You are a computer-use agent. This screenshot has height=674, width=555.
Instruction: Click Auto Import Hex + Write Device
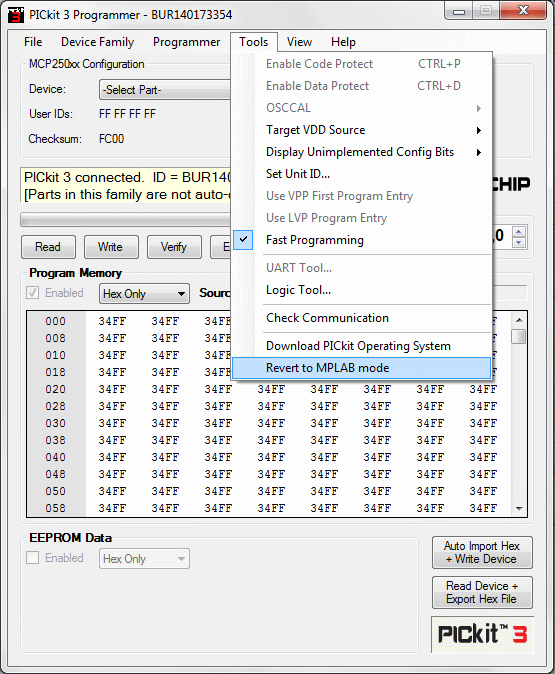482,552
